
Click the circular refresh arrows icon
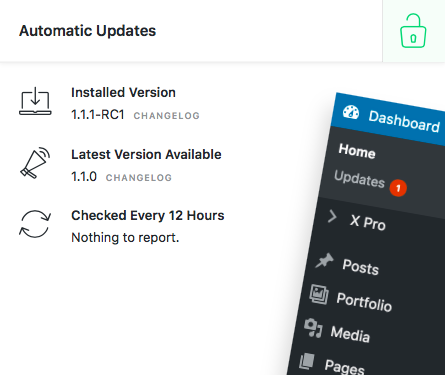pyautogui.click(x=35, y=224)
